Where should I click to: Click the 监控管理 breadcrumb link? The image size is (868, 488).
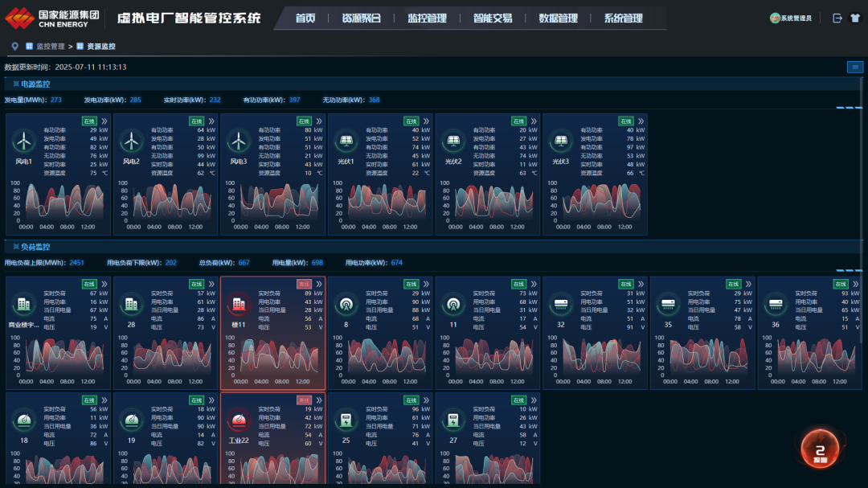coord(50,47)
